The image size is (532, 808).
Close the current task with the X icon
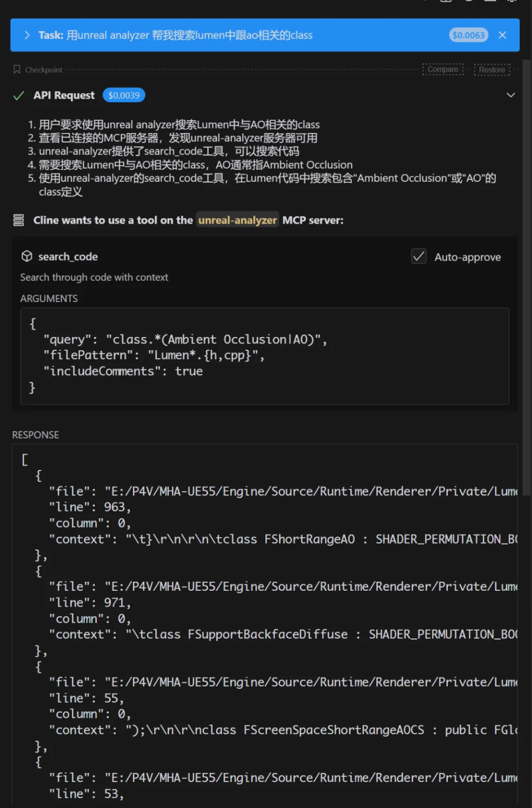(503, 35)
